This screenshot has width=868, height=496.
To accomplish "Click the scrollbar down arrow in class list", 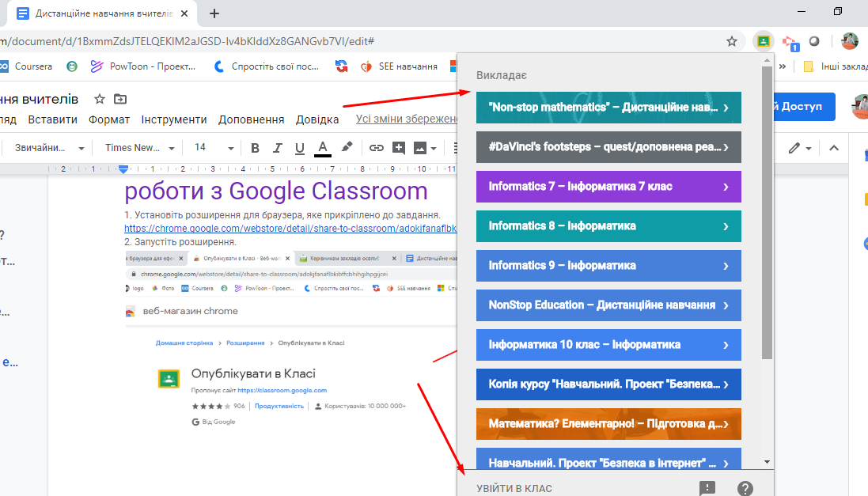I will (767, 462).
